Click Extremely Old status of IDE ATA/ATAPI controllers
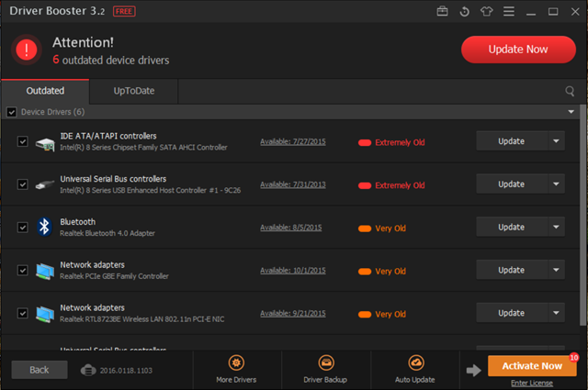Screen dimensions: 588x390 click(391, 142)
